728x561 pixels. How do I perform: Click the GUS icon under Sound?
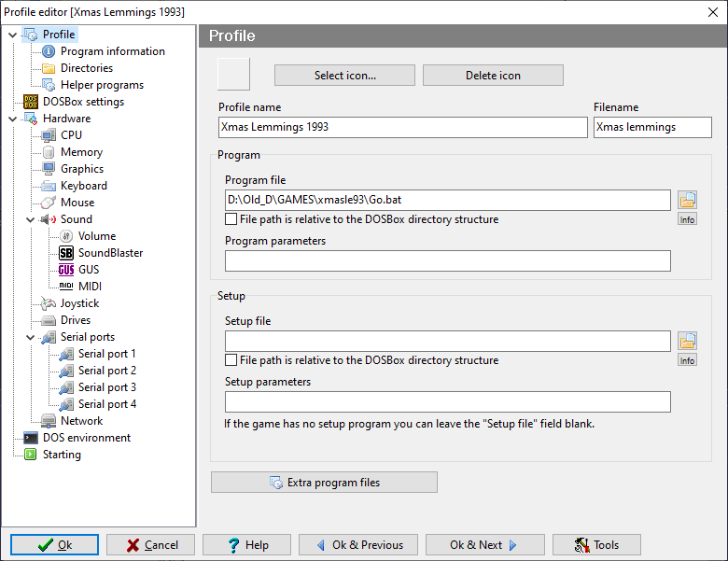tap(66, 270)
